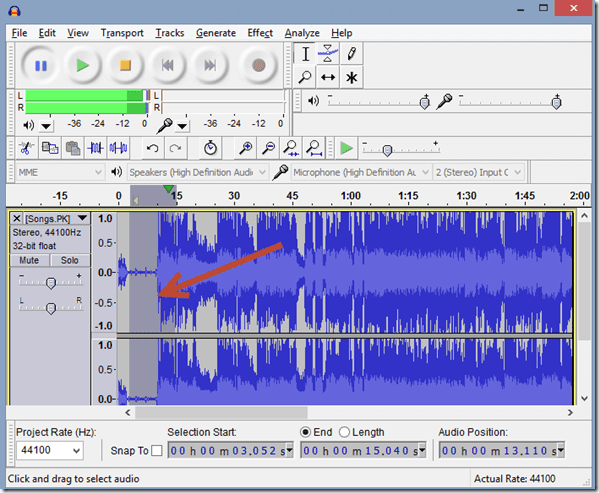Open the Effect menu
The width and height of the screenshot is (599, 493).
pos(260,33)
